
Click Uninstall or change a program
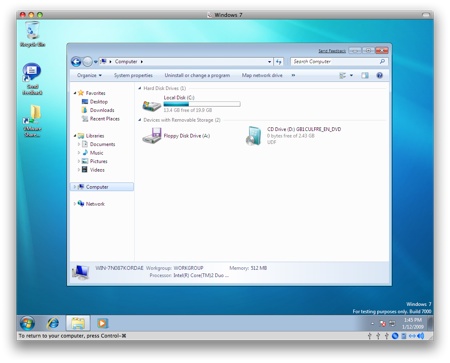click(197, 75)
